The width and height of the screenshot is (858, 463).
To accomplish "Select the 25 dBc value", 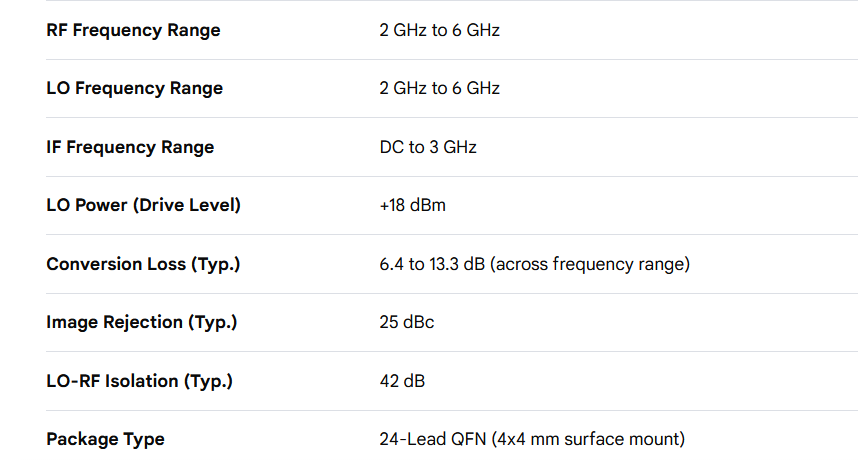I will tap(407, 322).
